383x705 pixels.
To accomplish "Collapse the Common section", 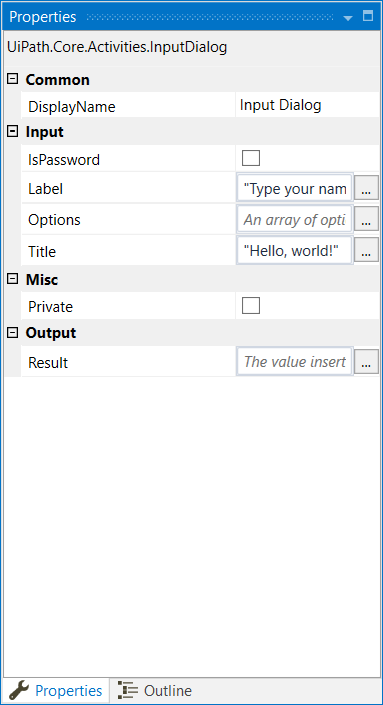I will 13,79.
